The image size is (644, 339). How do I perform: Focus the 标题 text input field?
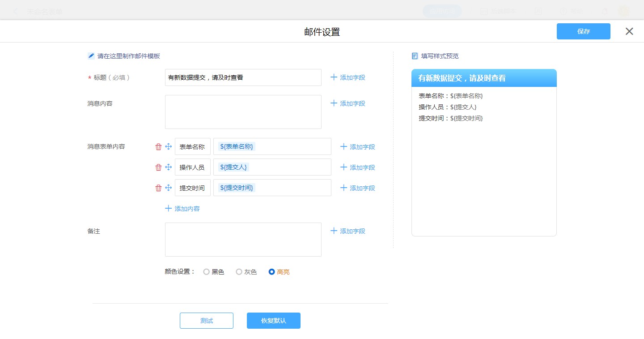click(x=243, y=77)
